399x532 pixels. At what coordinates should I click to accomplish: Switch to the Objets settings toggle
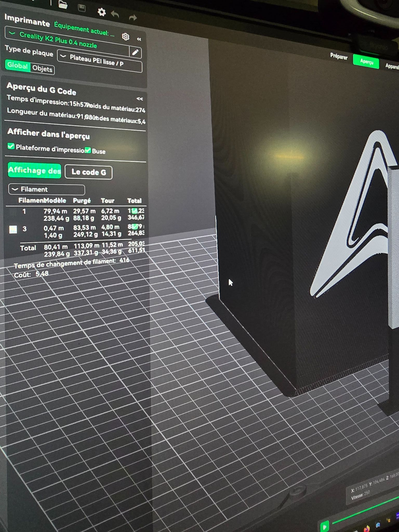[42, 69]
